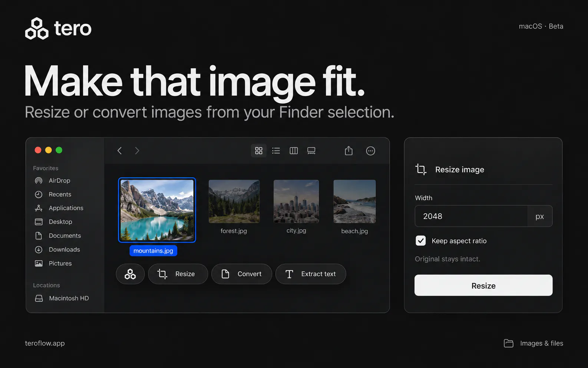
Task: Open the more options ellipsis menu
Action: (370, 151)
